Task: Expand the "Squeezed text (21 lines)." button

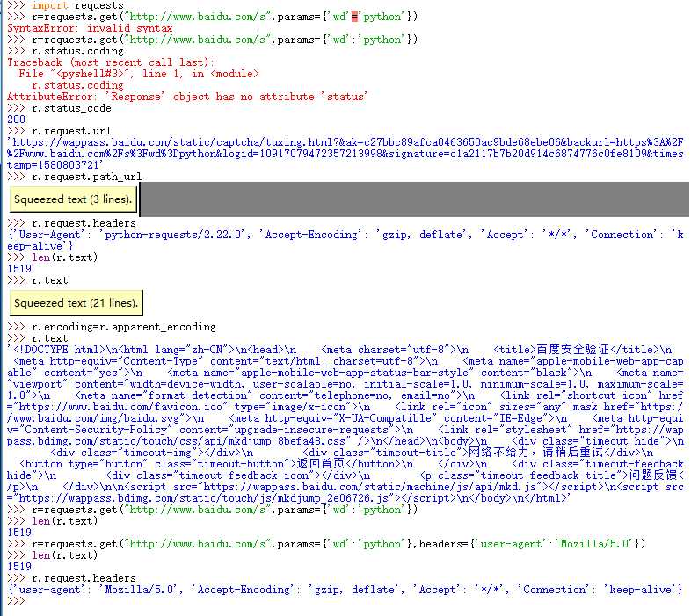Action: 76,303
